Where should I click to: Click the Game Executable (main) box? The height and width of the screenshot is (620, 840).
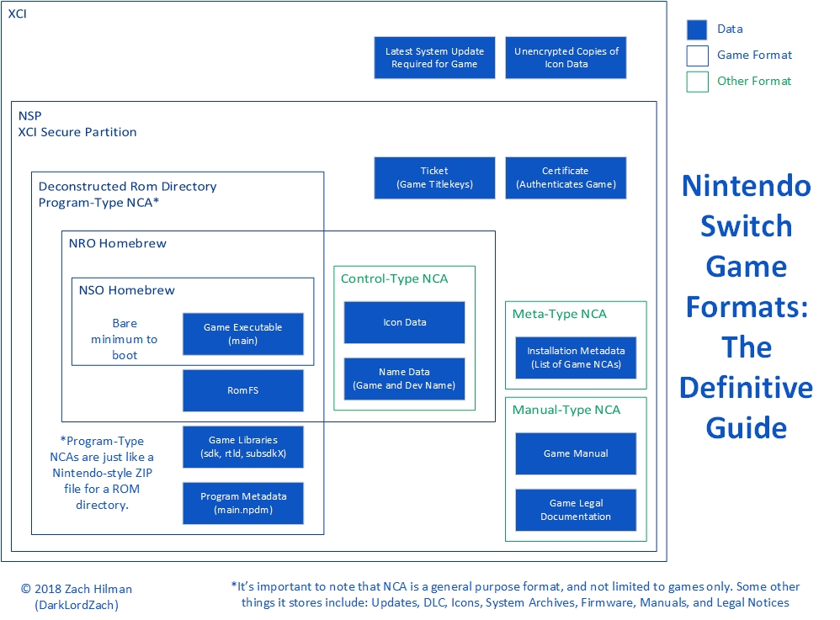coord(242,334)
